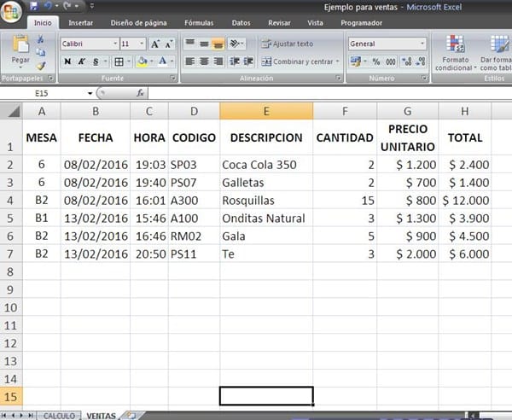Click the Select All corner button
This screenshot has width=512, height=420.
click(11, 111)
